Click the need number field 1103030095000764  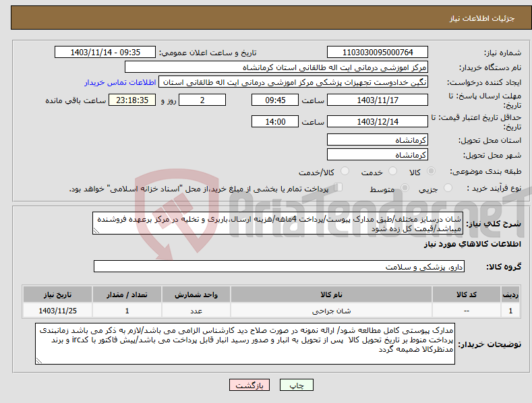(378, 53)
